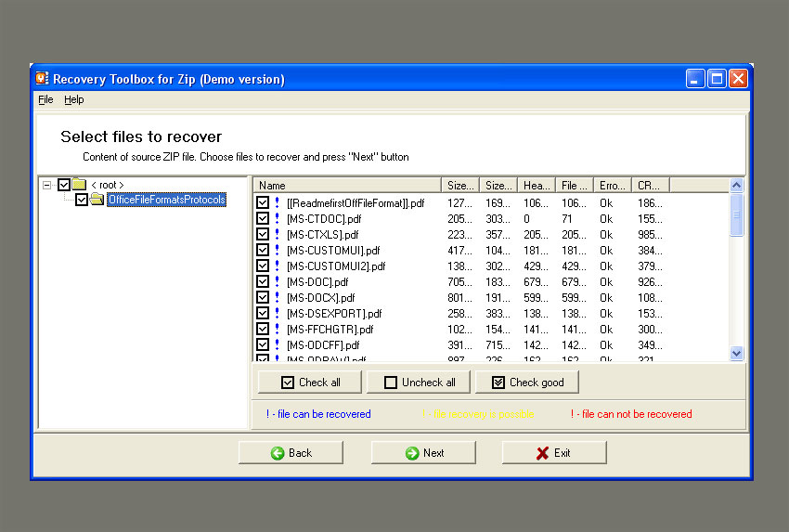Click blue status mark for [MS-DOCX].pdf
This screenshot has height=532, width=789.
[277, 297]
